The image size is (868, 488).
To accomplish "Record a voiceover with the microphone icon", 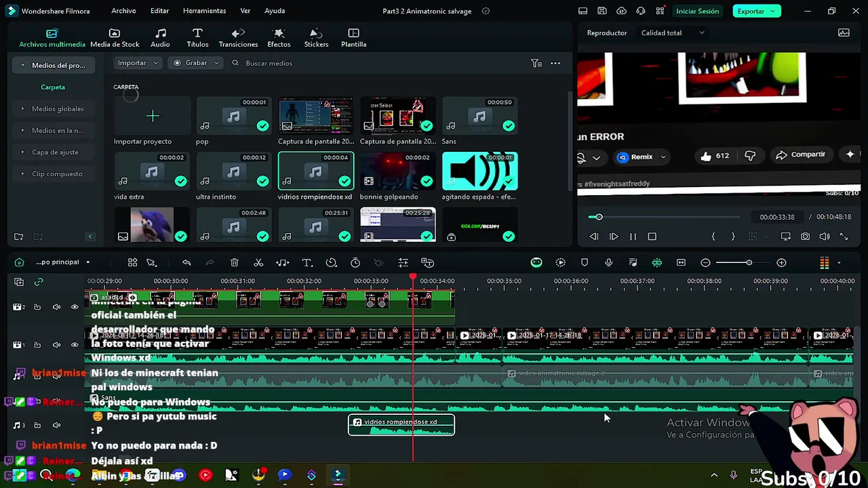I will point(608,262).
